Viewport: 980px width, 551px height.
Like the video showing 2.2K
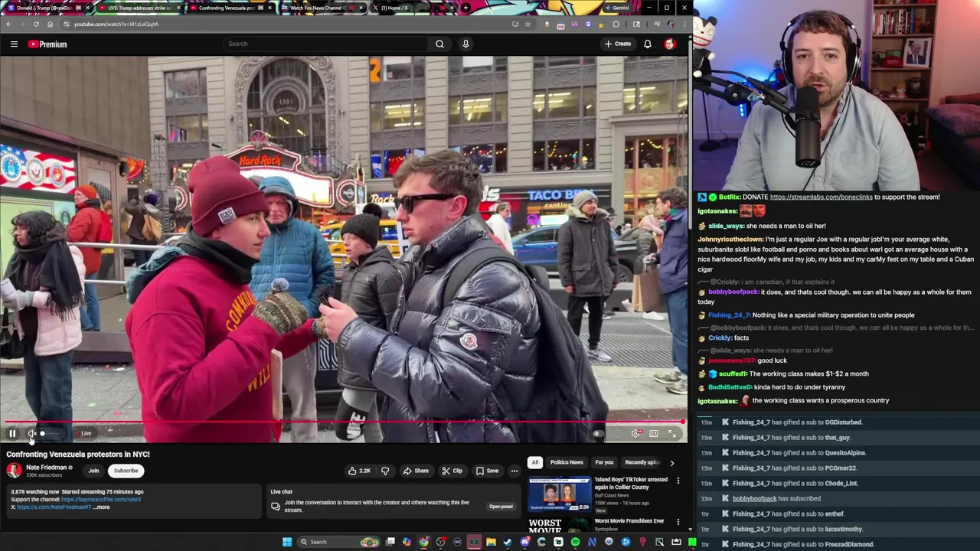[359, 471]
